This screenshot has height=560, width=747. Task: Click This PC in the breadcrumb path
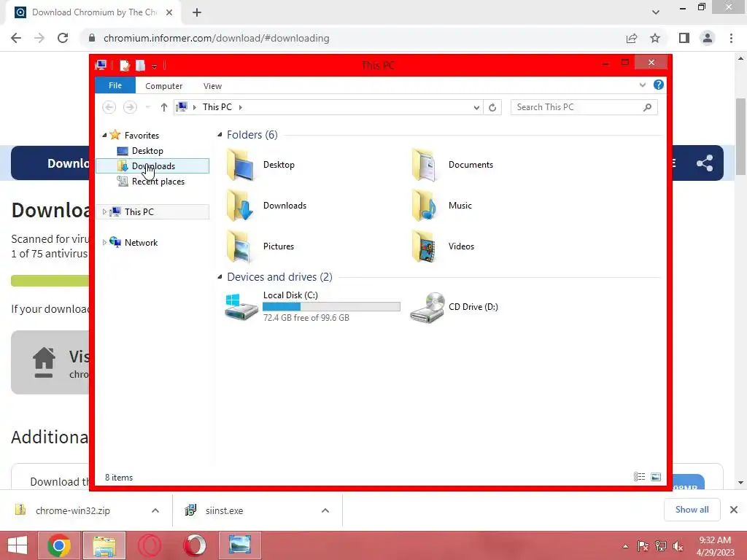[217, 107]
